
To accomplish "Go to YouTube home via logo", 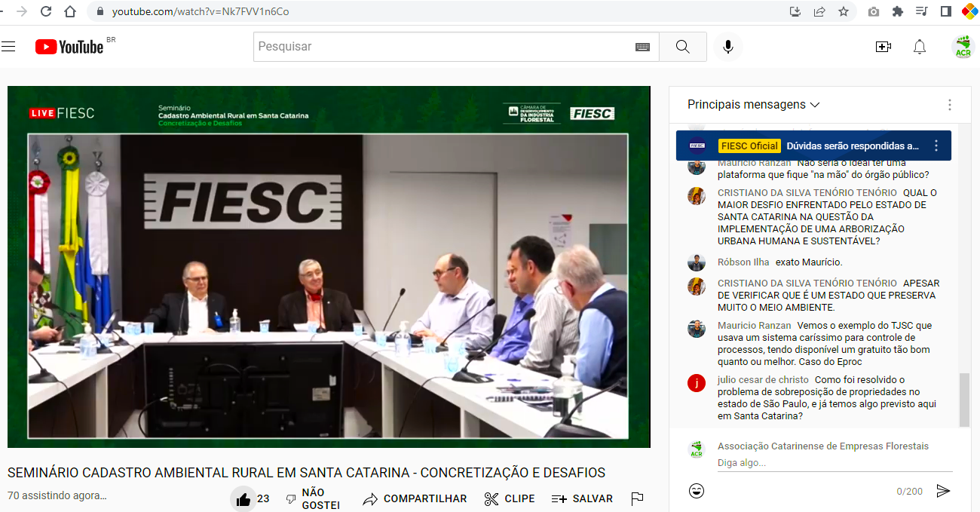I will (69, 47).
